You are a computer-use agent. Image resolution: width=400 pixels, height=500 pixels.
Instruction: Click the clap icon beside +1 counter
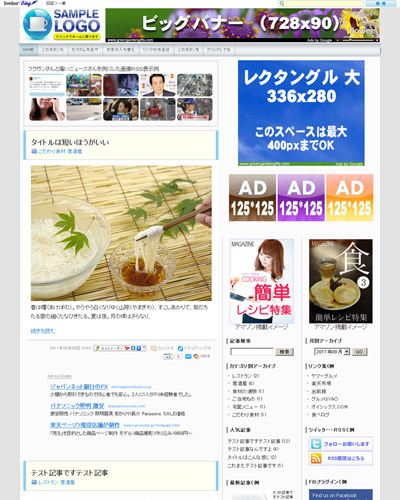[x=196, y=356]
